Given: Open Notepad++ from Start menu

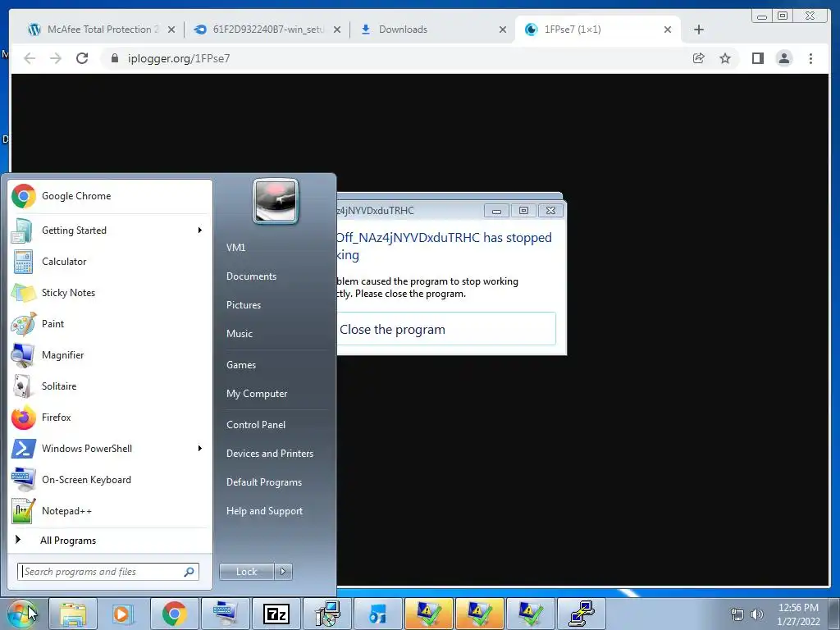Looking at the screenshot, I should (x=110, y=510).
